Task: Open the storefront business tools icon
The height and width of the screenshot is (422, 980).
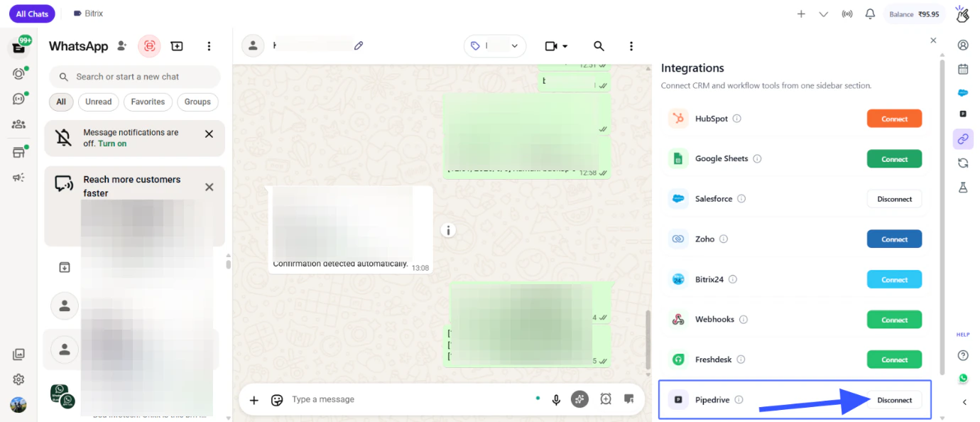Action: pos(19,152)
